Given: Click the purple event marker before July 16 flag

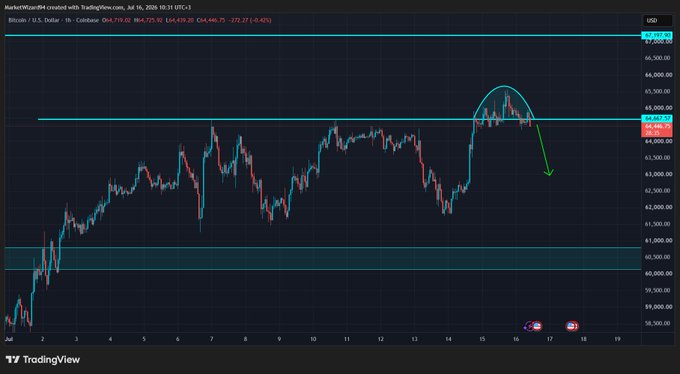Looking at the screenshot, I should pos(529,326).
